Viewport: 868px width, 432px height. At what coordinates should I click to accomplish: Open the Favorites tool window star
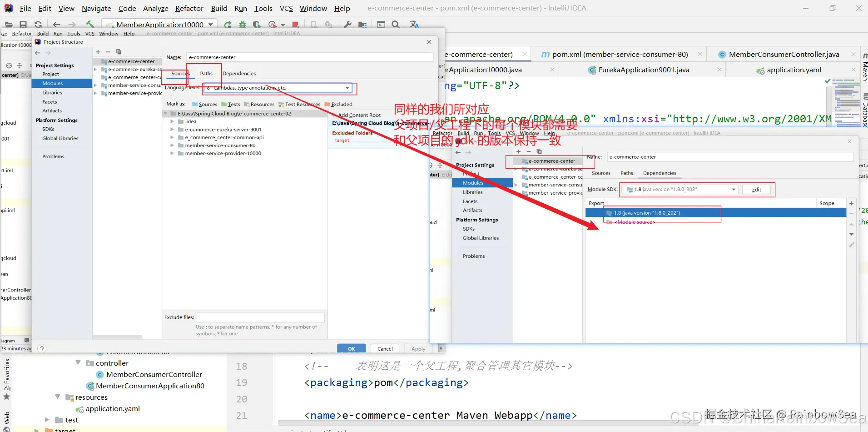tap(7, 397)
